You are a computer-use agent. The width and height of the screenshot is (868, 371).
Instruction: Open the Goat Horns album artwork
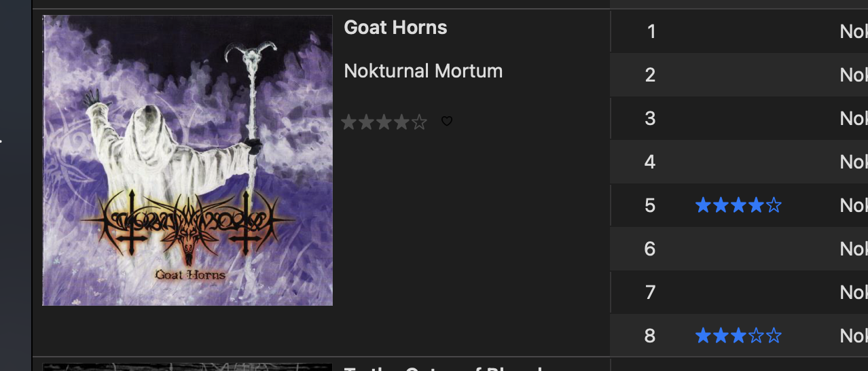tap(187, 160)
